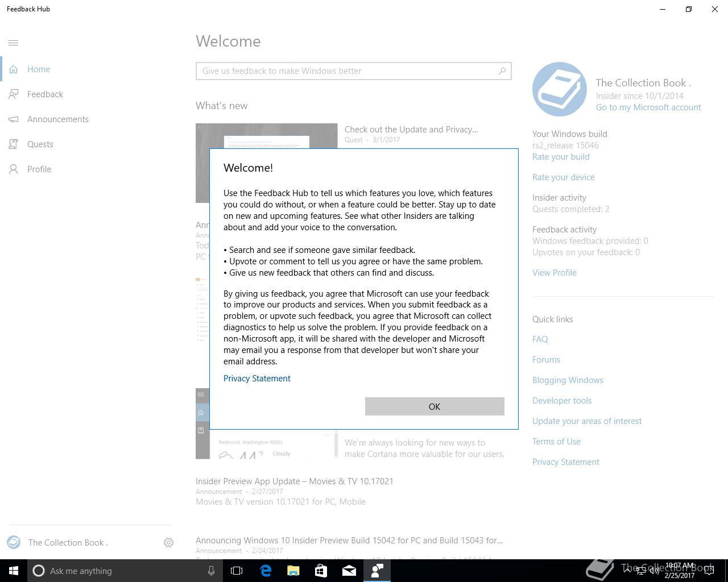
Task: Open Quests in sidebar
Action: [x=40, y=144]
